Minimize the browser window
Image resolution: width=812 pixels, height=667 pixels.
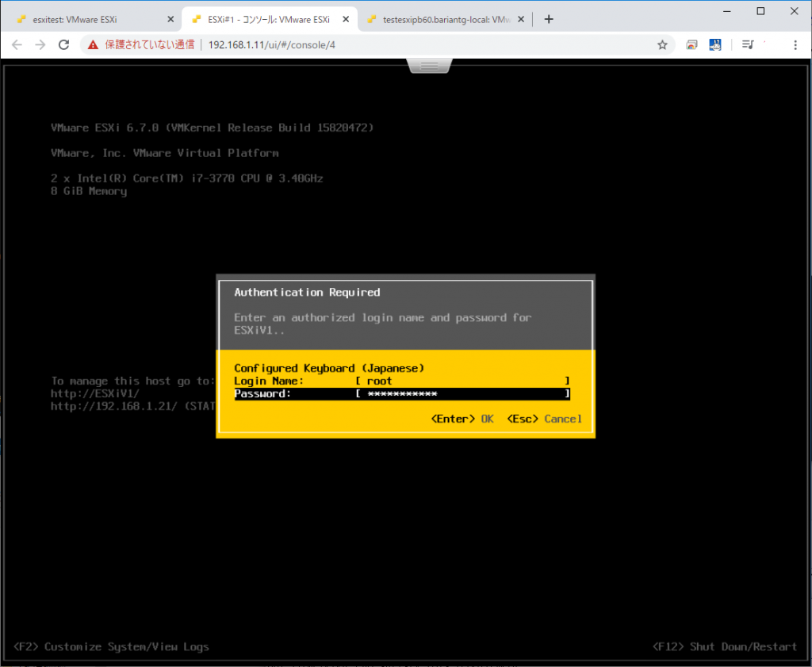click(727, 11)
